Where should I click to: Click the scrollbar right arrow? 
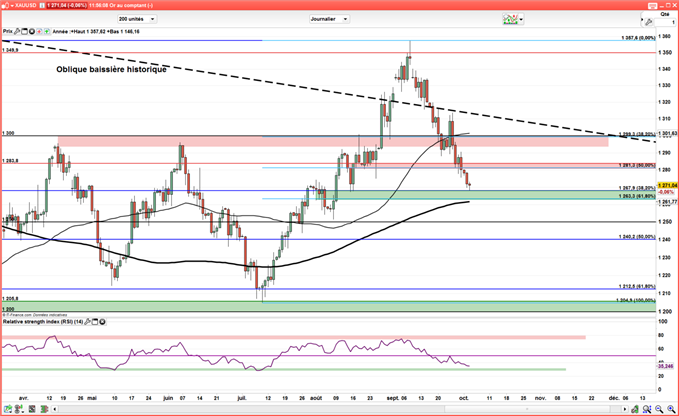click(625, 409)
